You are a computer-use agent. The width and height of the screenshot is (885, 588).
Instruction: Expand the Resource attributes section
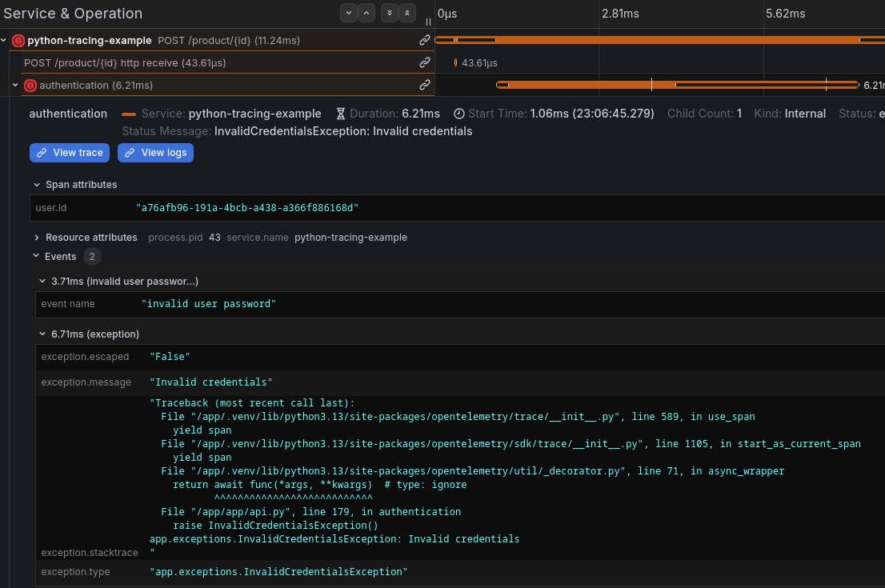(37, 238)
